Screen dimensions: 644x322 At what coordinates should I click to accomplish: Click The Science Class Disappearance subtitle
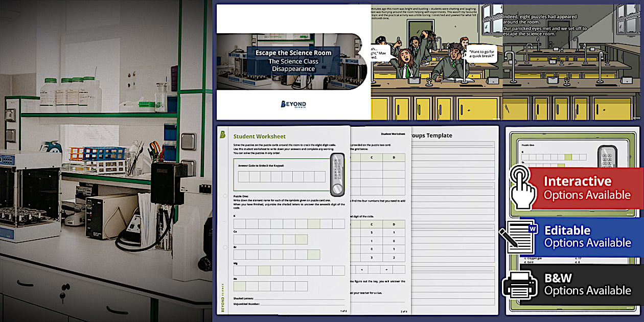tap(293, 65)
